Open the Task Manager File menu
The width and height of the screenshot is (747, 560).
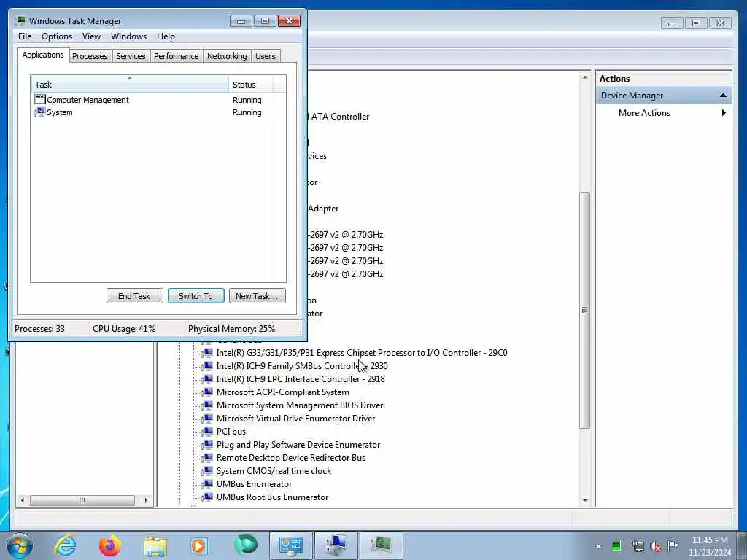[25, 36]
